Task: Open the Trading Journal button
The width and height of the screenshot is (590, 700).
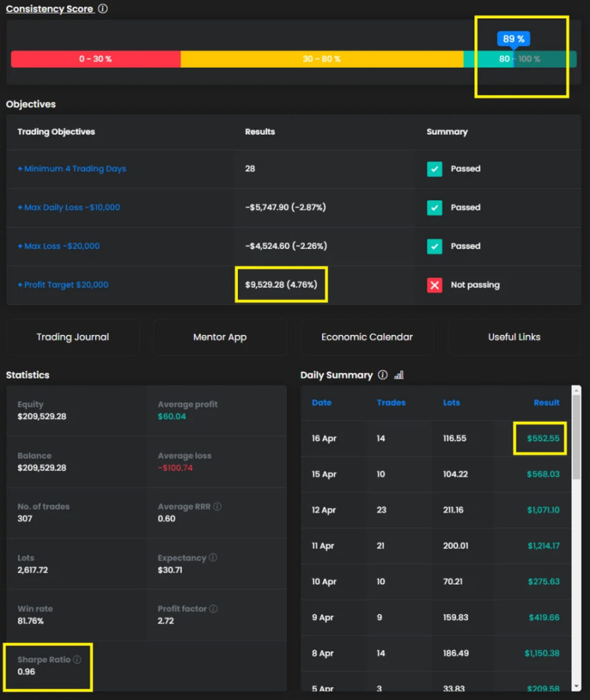Action: tap(72, 337)
